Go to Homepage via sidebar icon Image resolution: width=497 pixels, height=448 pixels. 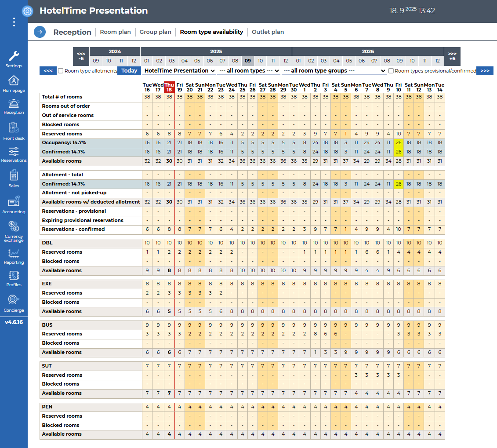pos(14,81)
